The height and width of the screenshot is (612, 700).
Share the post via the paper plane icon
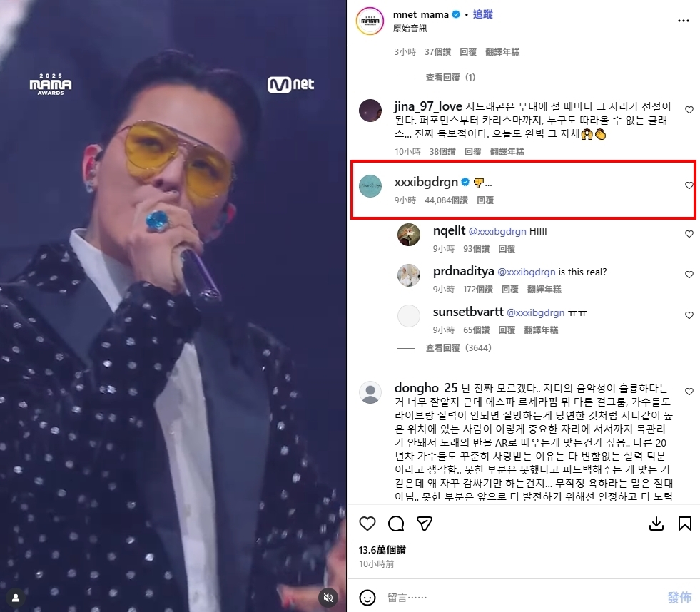click(424, 524)
